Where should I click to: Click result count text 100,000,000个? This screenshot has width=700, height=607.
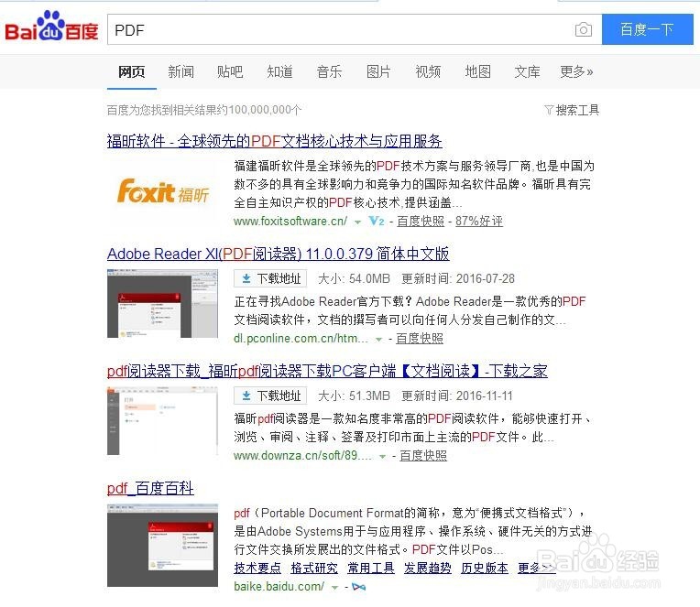(265, 110)
